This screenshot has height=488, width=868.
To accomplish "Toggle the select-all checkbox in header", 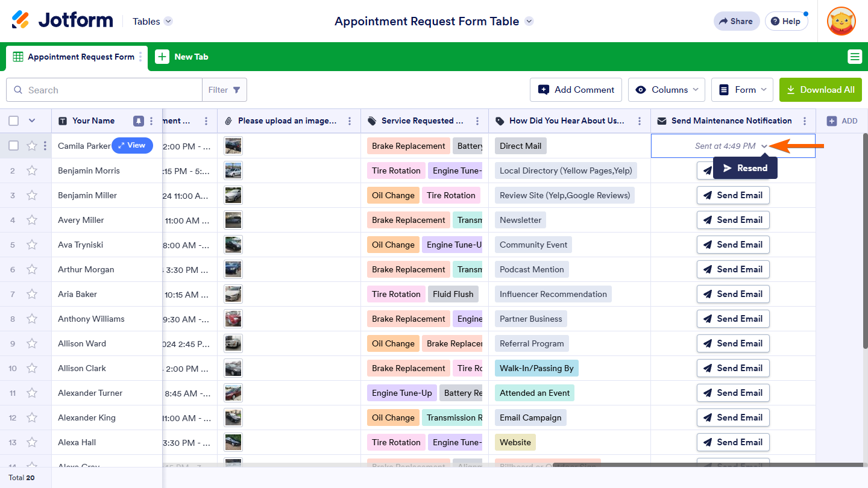I will pos(14,120).
